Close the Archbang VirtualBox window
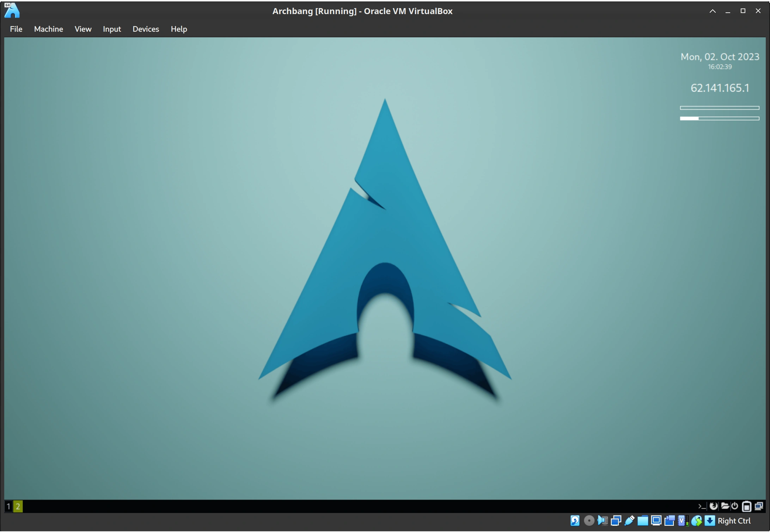 tap(758, 11)
